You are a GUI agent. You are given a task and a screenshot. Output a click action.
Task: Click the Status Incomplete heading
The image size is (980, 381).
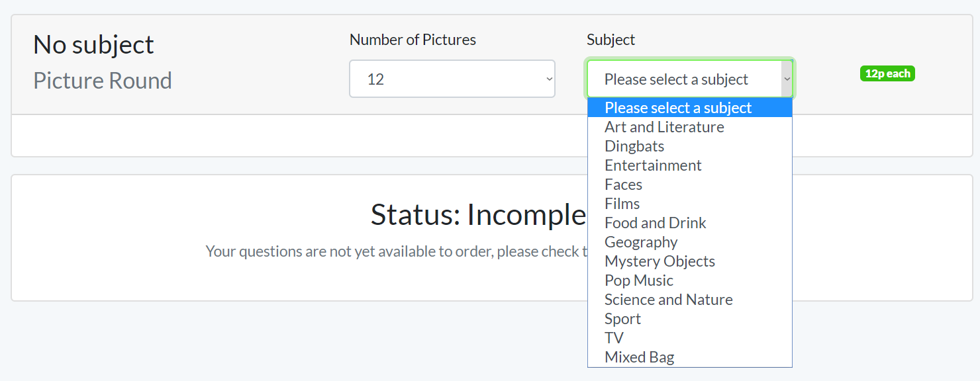pos(478,215)
